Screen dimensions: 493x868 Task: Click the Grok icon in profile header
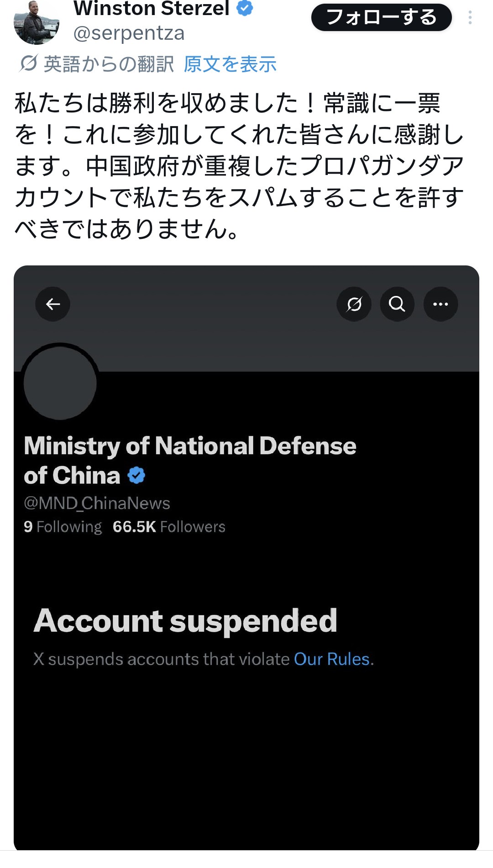[354, 304]
